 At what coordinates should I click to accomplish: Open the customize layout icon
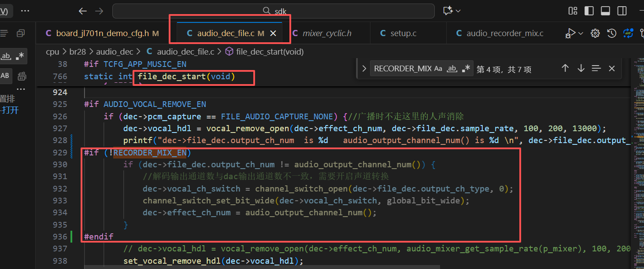[x=573, y=11]
